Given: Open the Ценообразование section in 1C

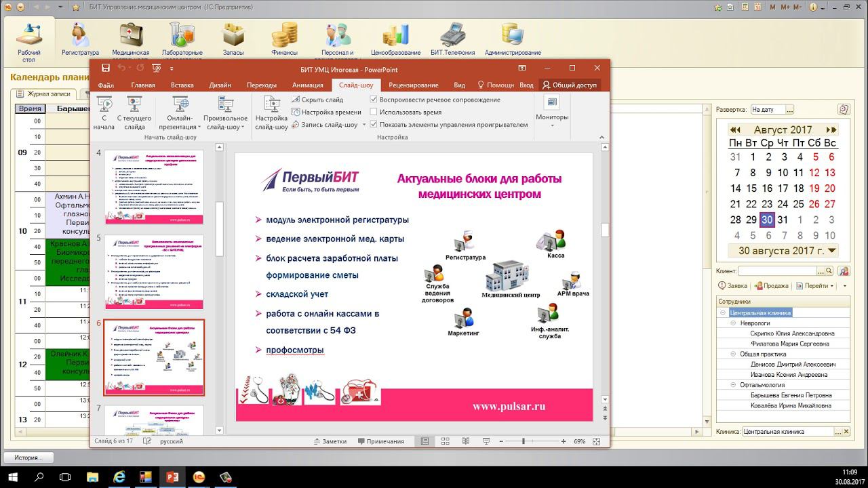Looking at the screenshot, I should 395,40.
